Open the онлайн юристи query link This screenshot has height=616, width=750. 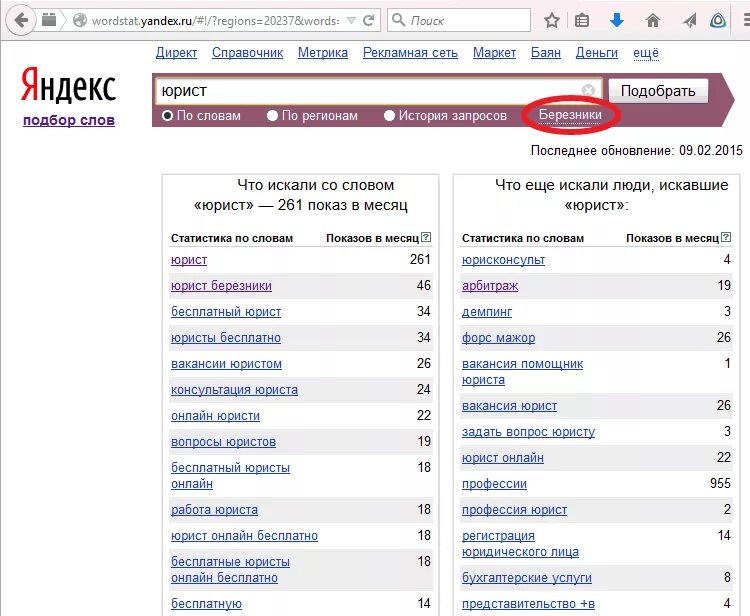pos(215,416)
